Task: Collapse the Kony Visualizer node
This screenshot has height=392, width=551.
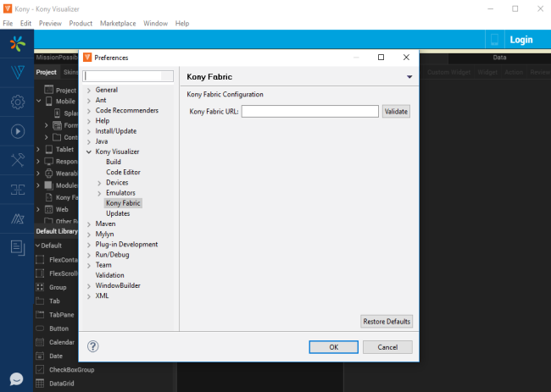Action: (89, 152)
